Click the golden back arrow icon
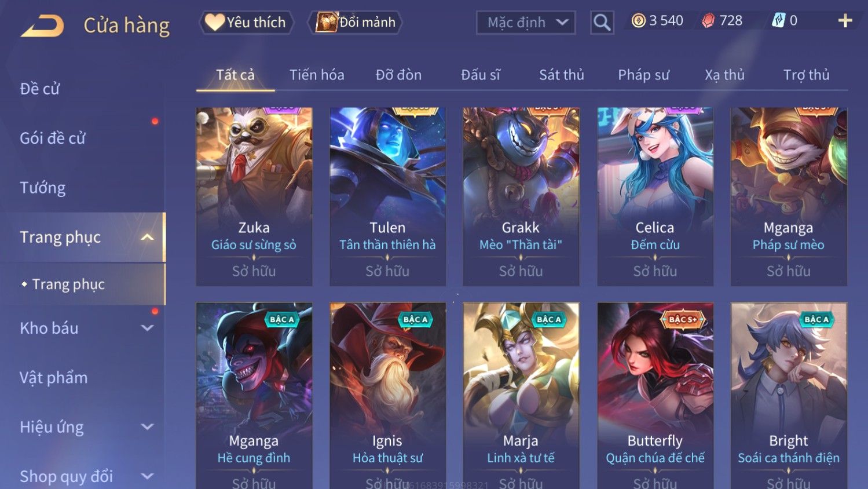This screenshot has width=868, height=489. [43, 26]
